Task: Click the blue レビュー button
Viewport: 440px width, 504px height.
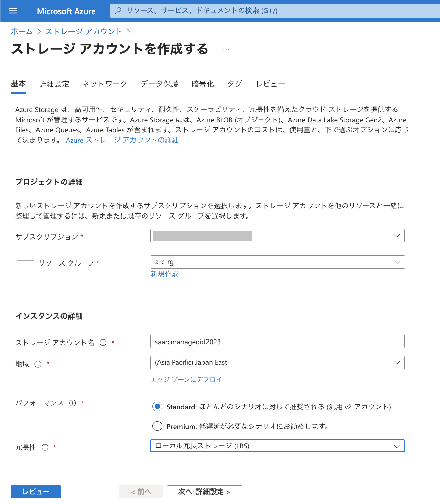Action: [x=36, y=492]
